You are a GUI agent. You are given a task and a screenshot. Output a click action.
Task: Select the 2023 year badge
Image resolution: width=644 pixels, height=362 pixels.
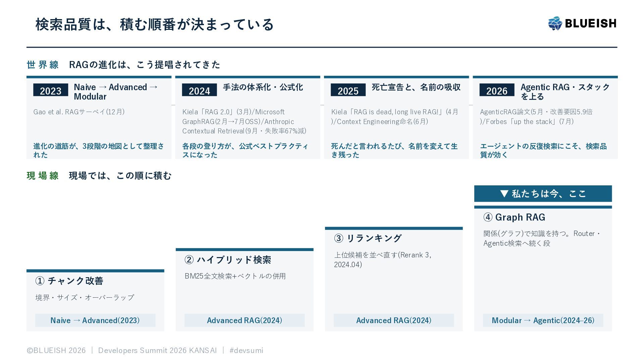51,90
